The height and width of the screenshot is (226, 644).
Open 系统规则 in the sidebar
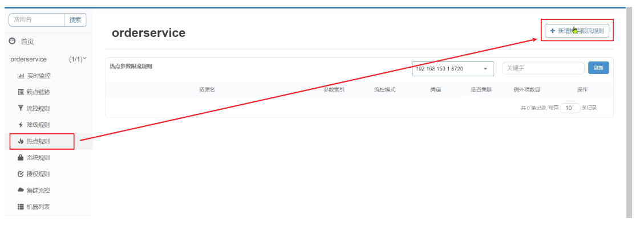pos(39,158)
